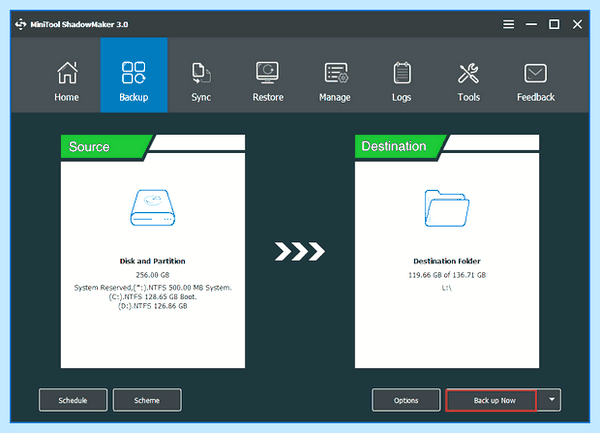Click the '(C:).NTFS 128.65 GB Boot' line
This screenshot has width=600, height=433.
[153, 297]
